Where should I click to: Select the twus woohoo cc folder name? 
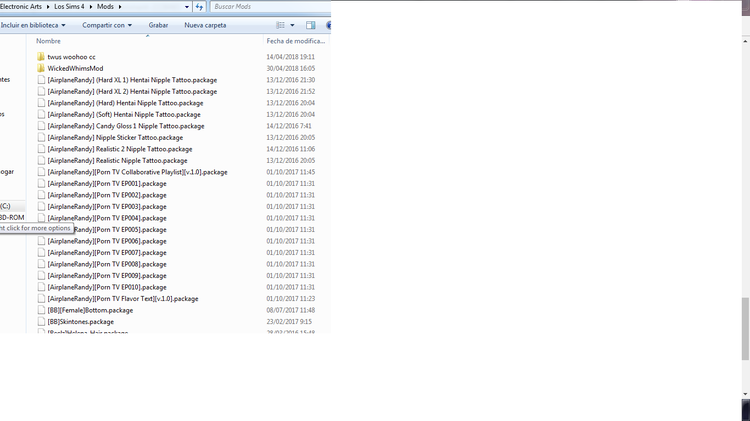pos(71,57)
